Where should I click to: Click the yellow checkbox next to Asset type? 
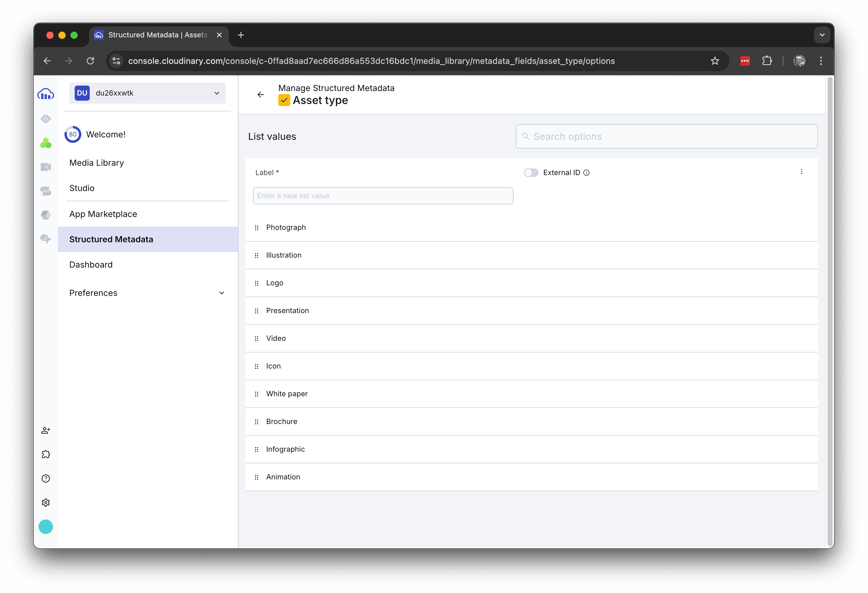coord(284,100)
